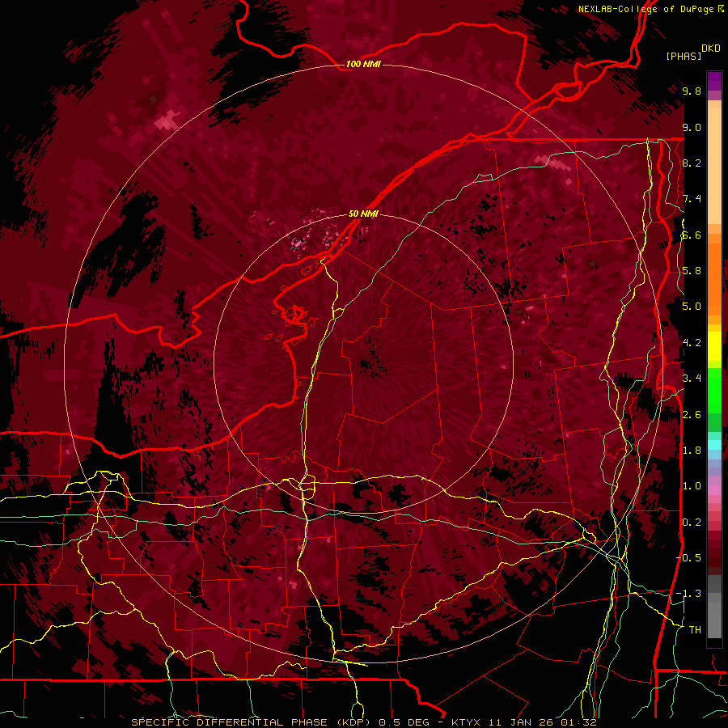The width and height of the screenshot is (728, 728).
Task: Pick the pink segment of color bar
Action: 714,490
